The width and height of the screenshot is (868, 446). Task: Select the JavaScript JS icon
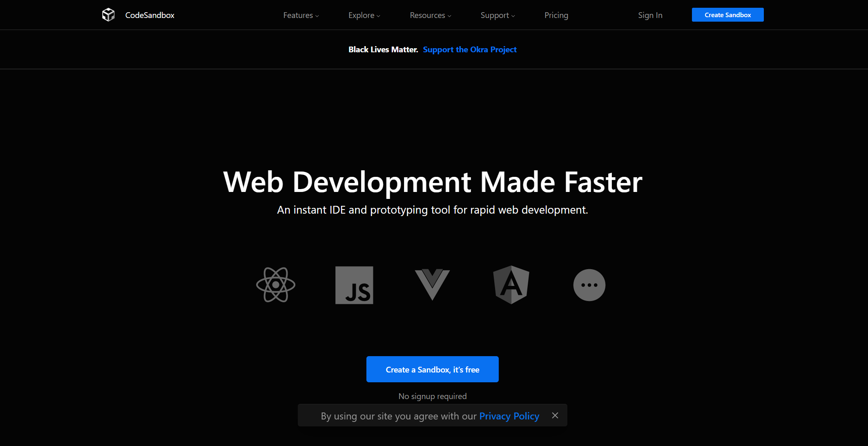click(x=354, y=285)
